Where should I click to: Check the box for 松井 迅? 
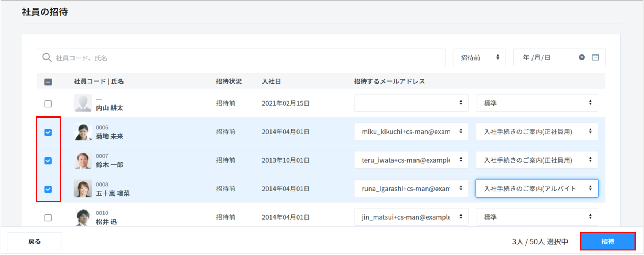click(48, 218)
